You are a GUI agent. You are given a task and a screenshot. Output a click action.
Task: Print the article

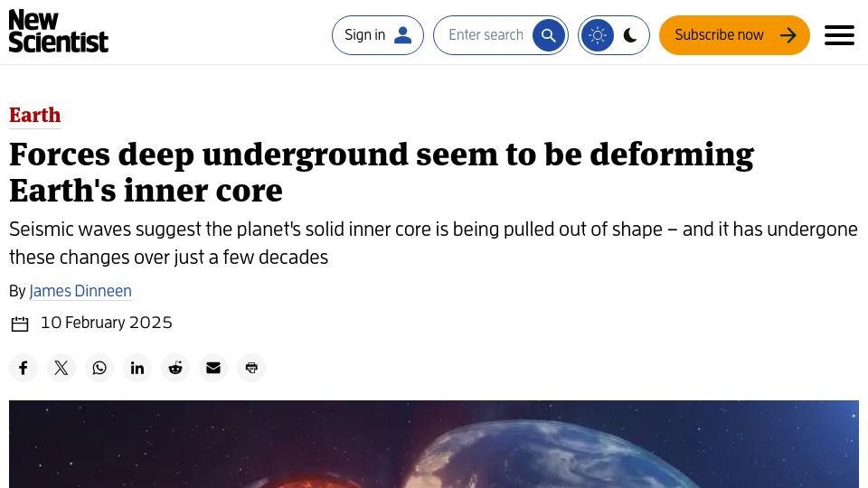click(x=251, y=368)
